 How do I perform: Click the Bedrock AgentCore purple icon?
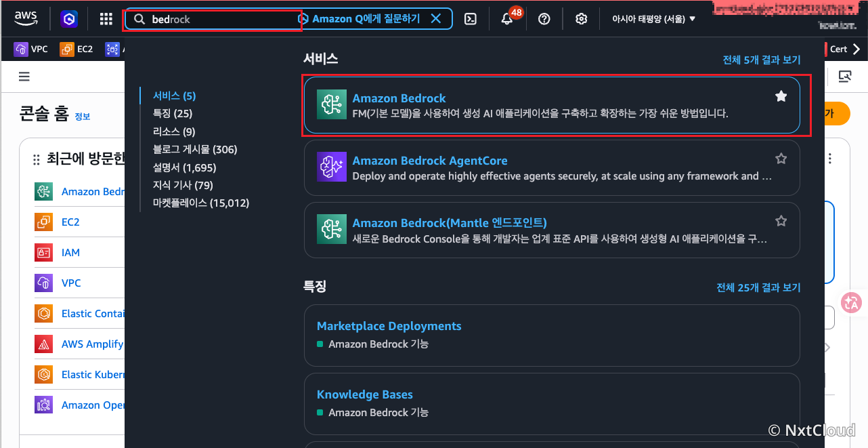(332, 167)
